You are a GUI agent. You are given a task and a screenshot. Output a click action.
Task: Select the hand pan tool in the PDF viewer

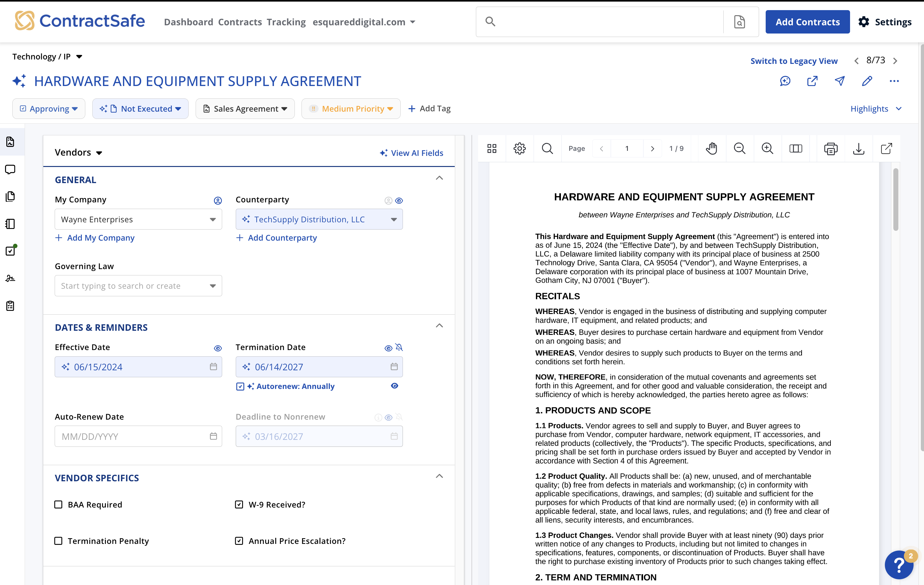point(712,148)
